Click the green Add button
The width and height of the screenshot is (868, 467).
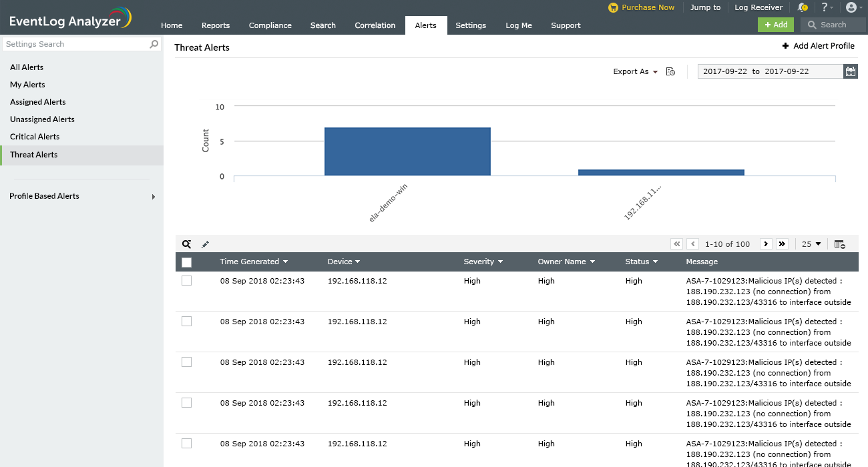[776, 25]
